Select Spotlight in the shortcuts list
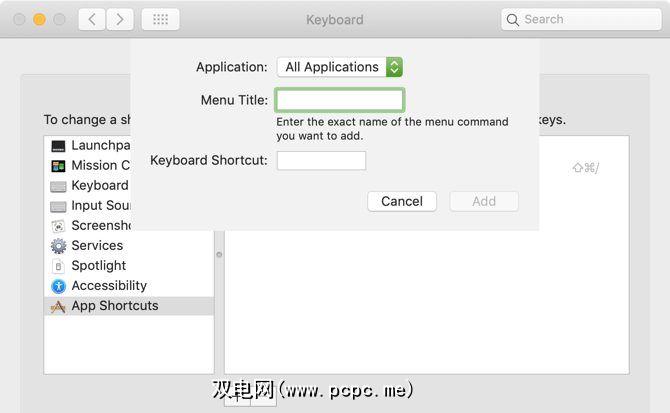670x413 pixels. [x=99, y=266]
